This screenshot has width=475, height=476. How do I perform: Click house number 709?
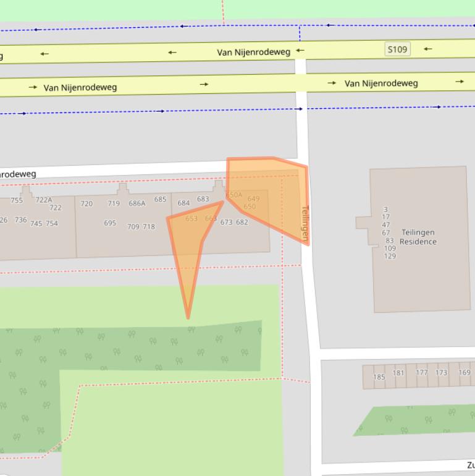point(133,227)
